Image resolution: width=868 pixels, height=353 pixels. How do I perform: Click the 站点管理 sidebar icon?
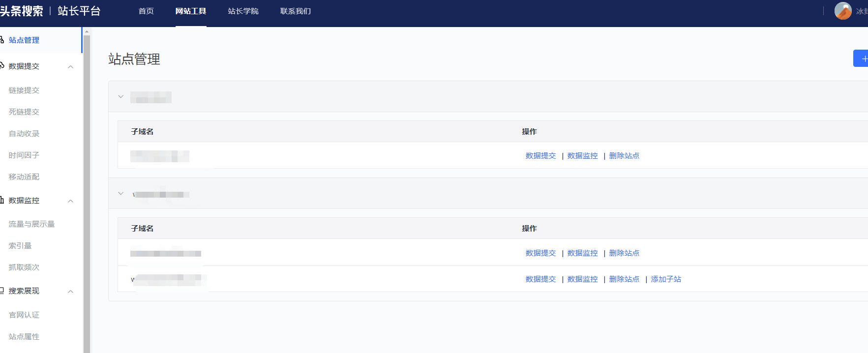1,40
